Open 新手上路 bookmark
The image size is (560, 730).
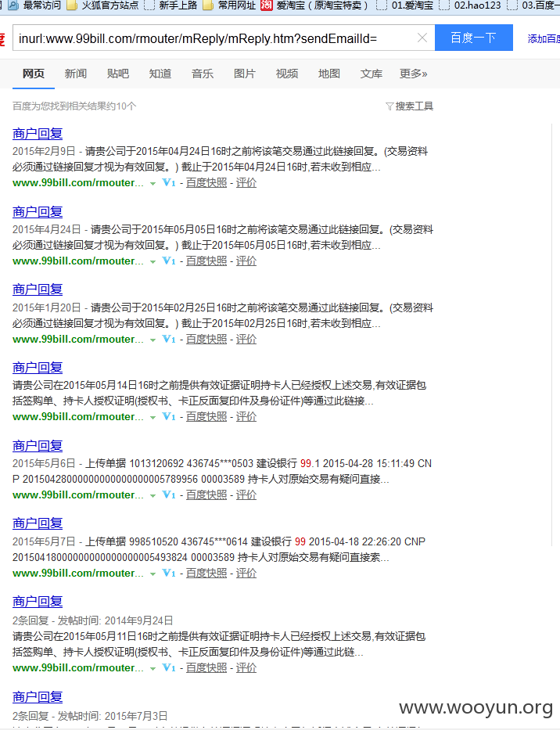171,5
